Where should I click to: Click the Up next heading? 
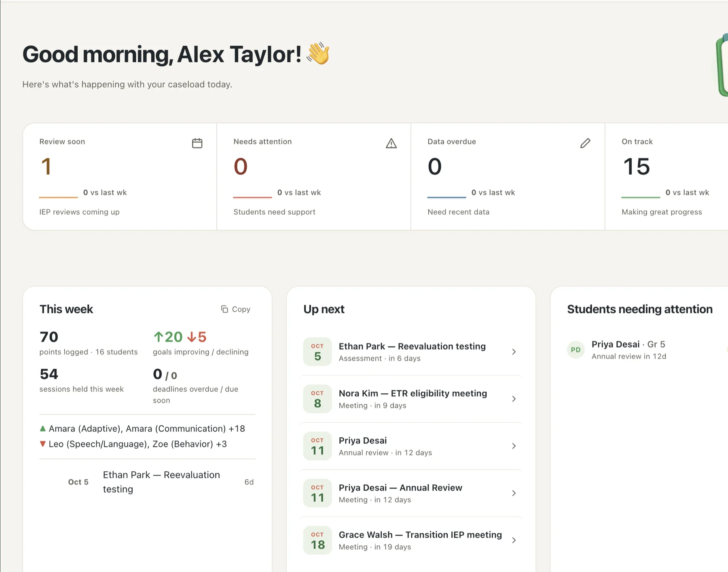324,309
